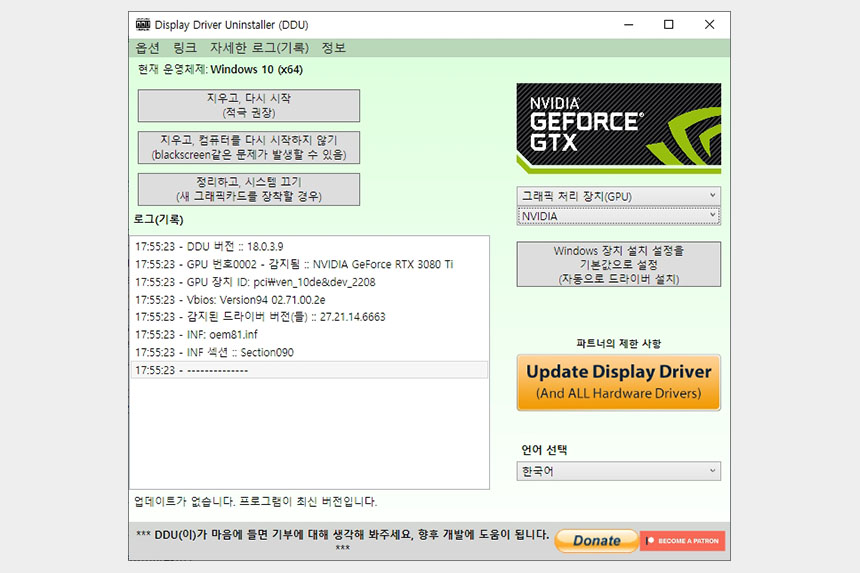The image size is (860, 573).
Task: Click the 로그(기록) heading
Action: (x=159, y=219)
